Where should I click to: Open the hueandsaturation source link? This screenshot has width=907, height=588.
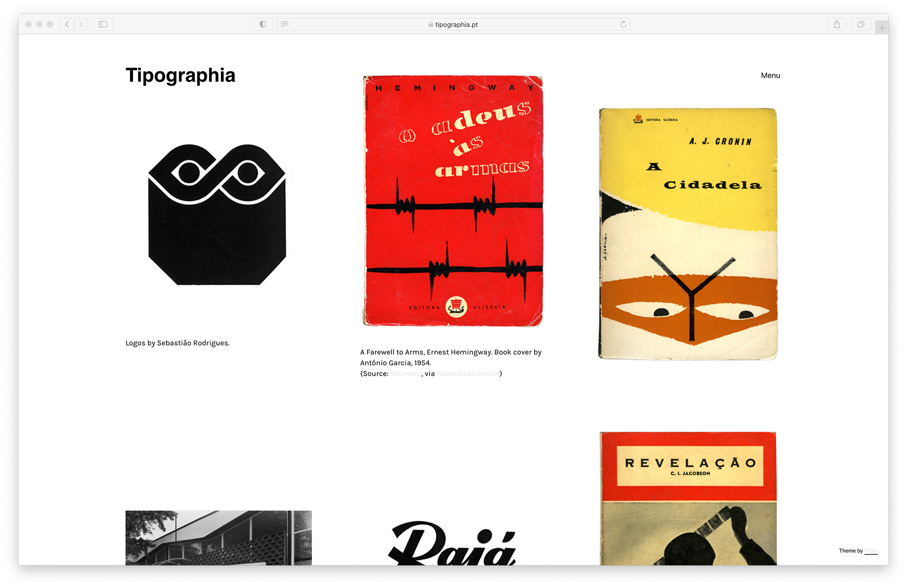tap(468, 374)
